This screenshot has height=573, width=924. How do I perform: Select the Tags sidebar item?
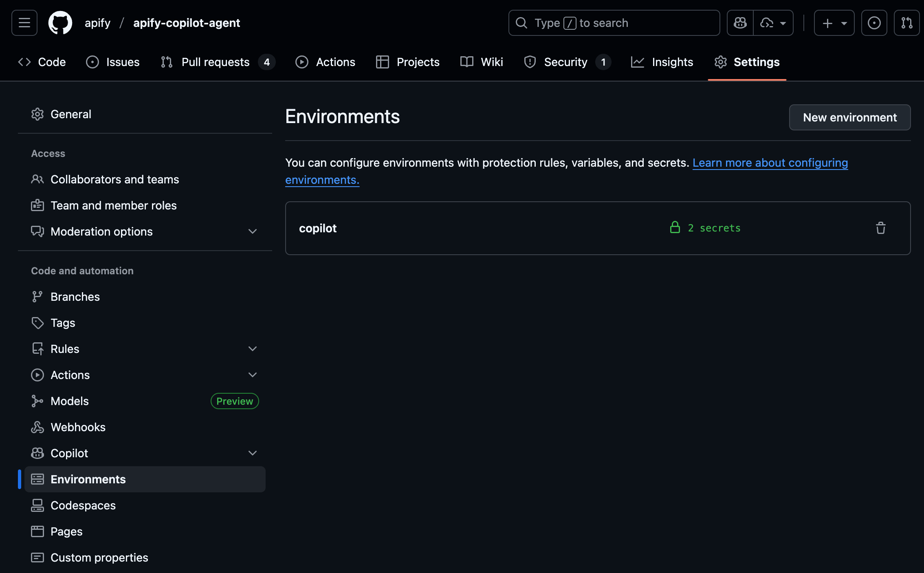tap(63, 322)
